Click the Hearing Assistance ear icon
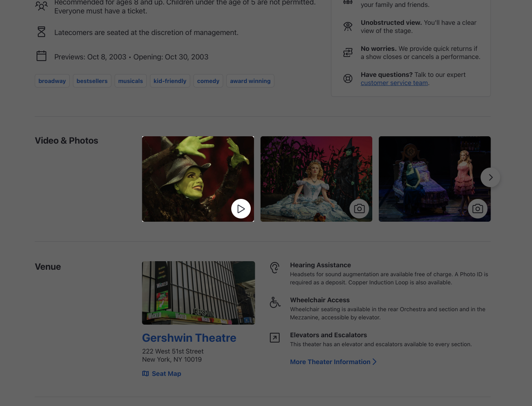 coord(275,268)
